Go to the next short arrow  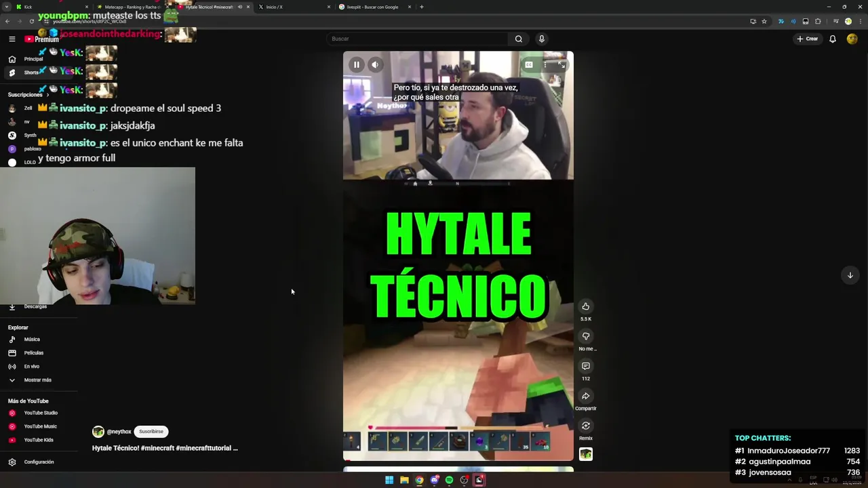tap(850, 275)
